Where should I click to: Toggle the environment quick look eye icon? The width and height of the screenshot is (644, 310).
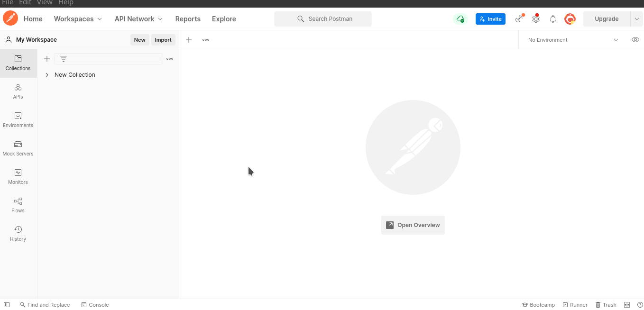point(635,40)
